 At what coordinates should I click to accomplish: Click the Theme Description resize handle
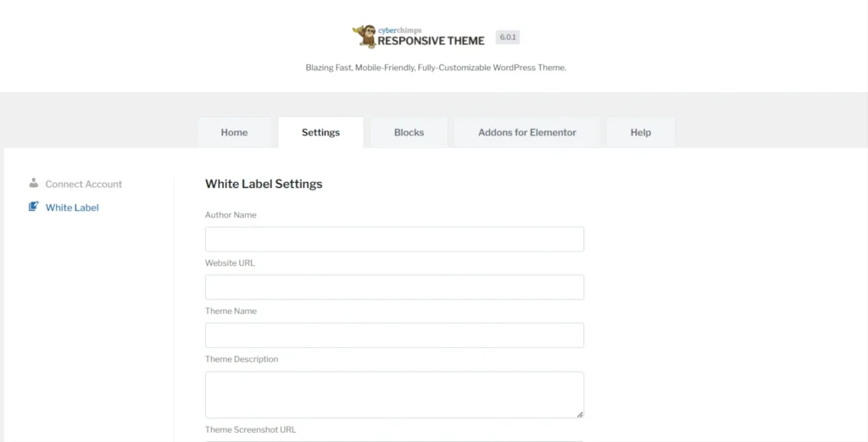coord(580,414)
